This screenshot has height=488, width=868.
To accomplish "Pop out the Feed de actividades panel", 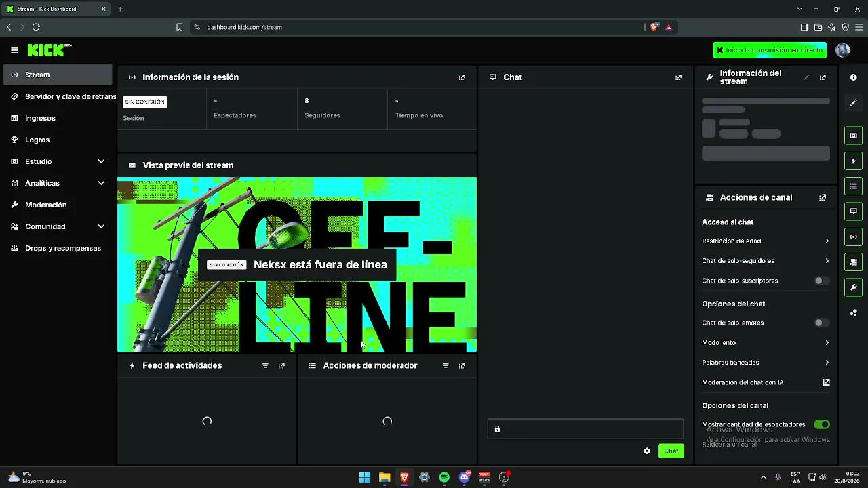I will pos(281,365).
